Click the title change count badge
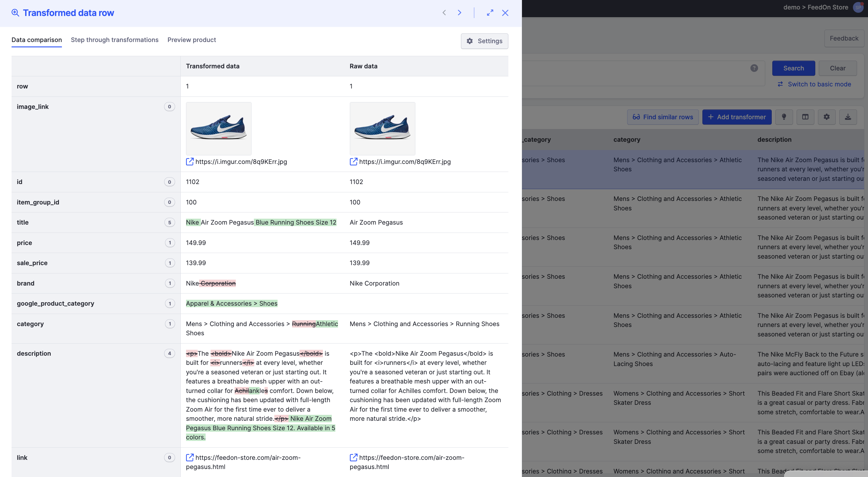 169,223
